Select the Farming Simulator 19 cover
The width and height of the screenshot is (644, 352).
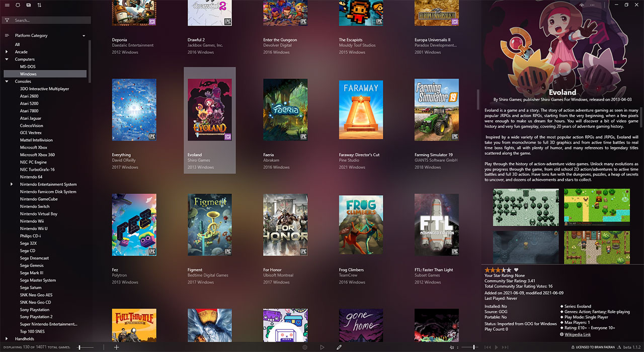click(x=437, y=110)
